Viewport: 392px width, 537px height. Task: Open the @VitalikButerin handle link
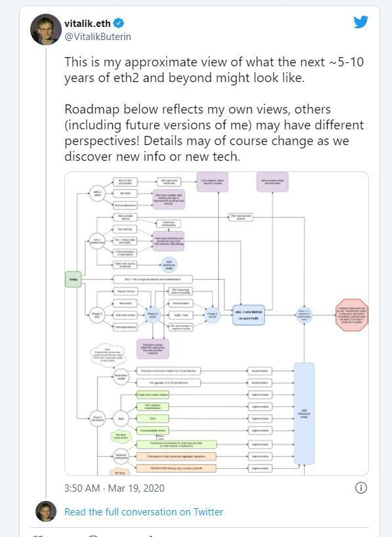pos(98,36)
